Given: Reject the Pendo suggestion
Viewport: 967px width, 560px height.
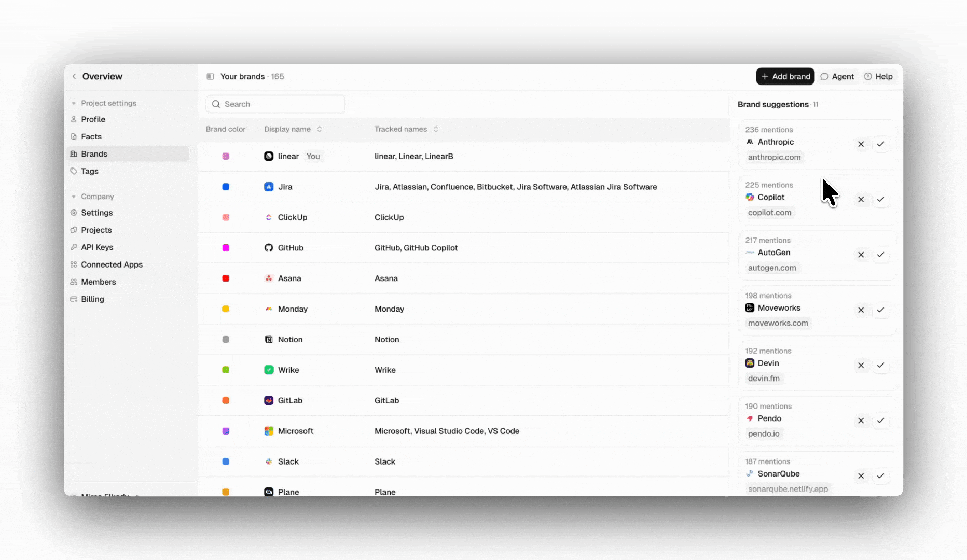Looking at the screenshot, I should [861, 421].
